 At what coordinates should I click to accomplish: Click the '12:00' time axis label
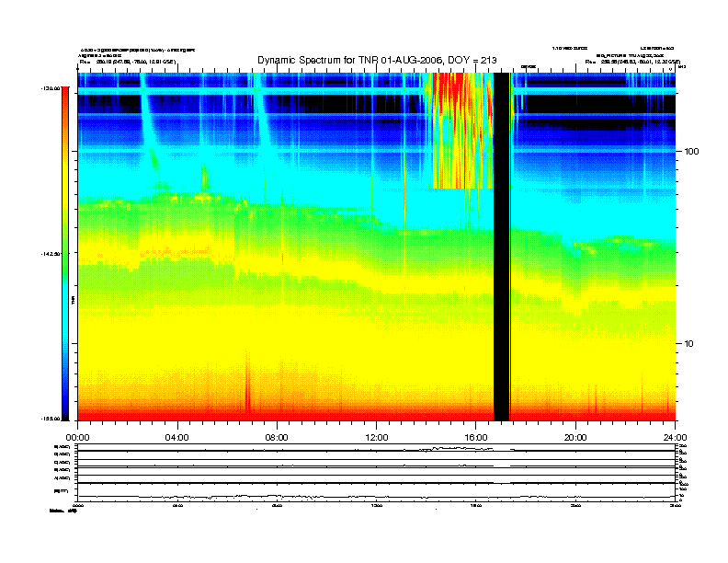tap(377, 438)
